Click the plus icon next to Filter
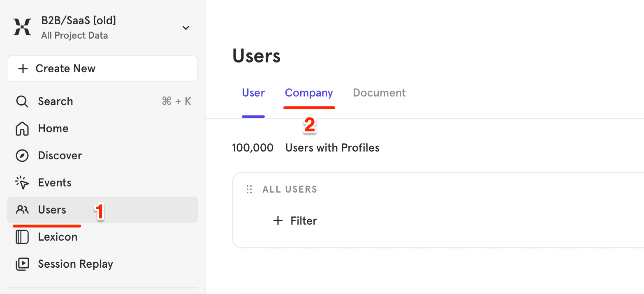The height and width of the screenshot is (294, 644). pos(278,220)
